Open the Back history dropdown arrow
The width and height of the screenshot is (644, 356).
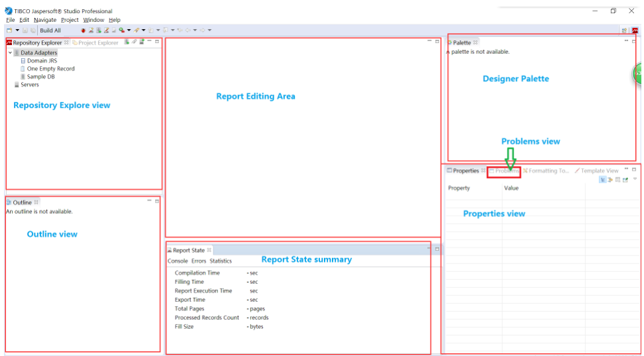195,30
